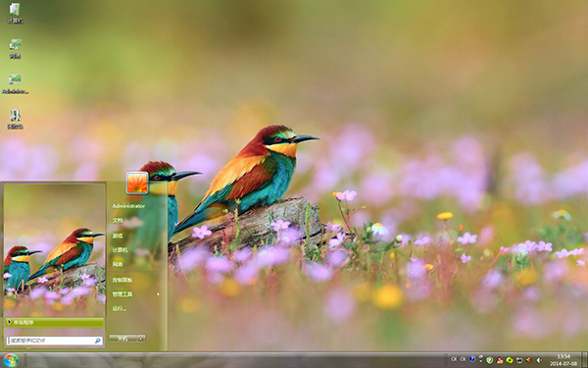Open the Network desktop icon
Viewport: 588px width, 368px height.
[x=15, y=48]
